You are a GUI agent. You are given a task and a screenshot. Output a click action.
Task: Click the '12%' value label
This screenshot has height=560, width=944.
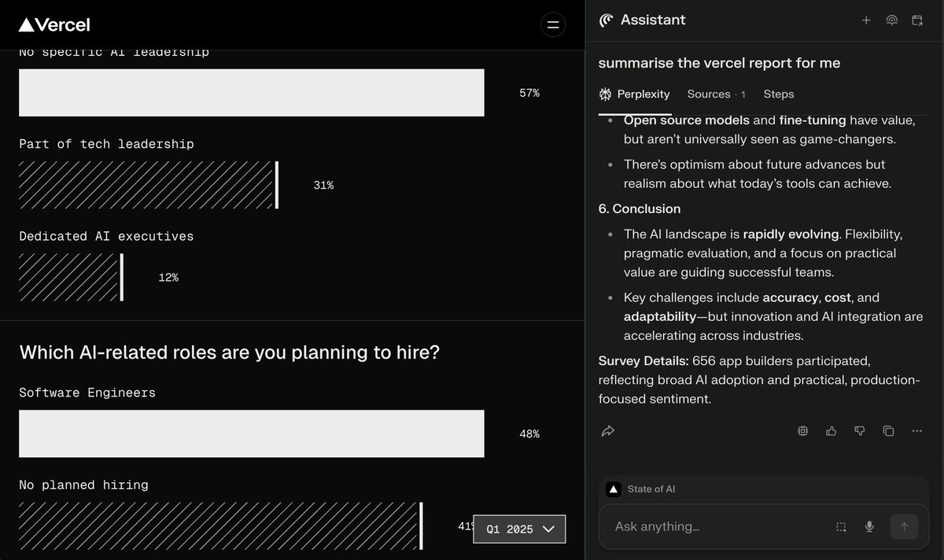pyautogui.click(x=168, y=278)
